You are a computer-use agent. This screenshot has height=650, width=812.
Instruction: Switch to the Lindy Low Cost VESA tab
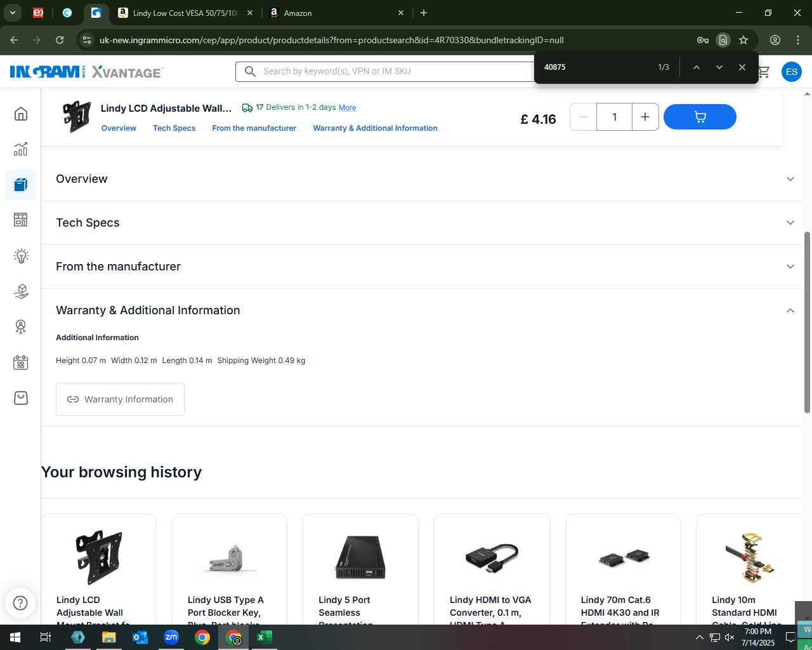pyautogui.click(x=185, y=13)
